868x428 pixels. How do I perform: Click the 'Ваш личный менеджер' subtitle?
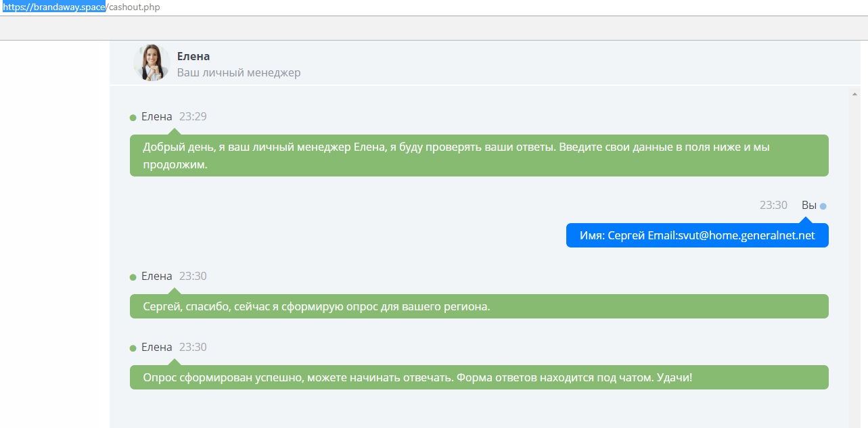(x=239, y=72)
